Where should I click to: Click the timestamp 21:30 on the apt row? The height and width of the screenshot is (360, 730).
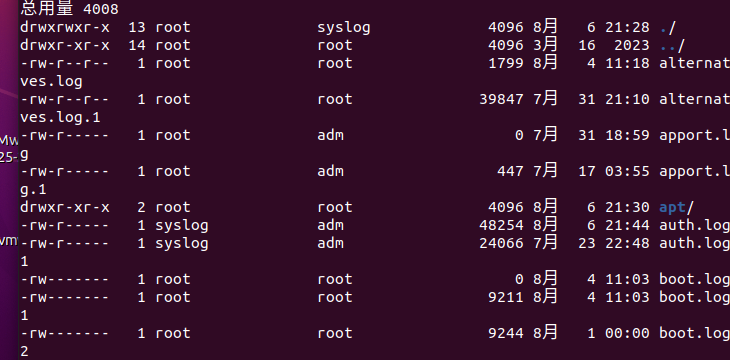pos(627,208)
